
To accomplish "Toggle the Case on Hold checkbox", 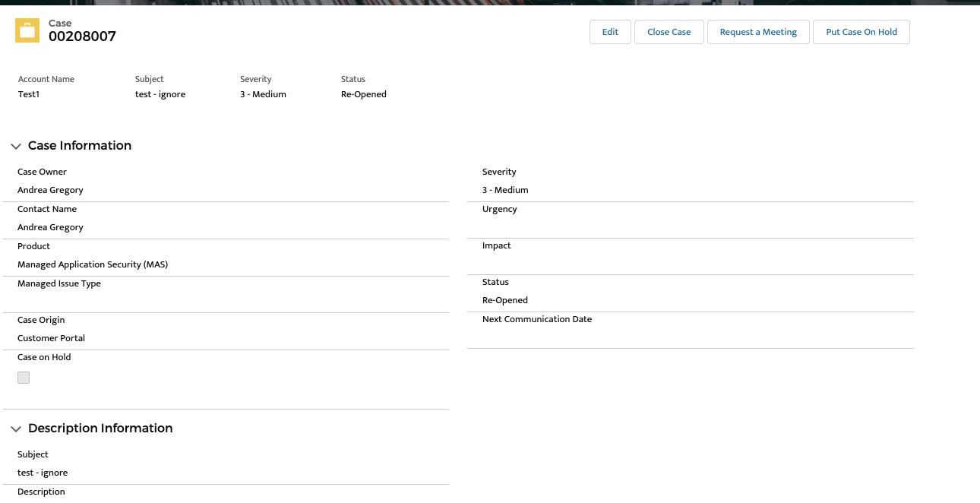I will (x=24, y=378).
